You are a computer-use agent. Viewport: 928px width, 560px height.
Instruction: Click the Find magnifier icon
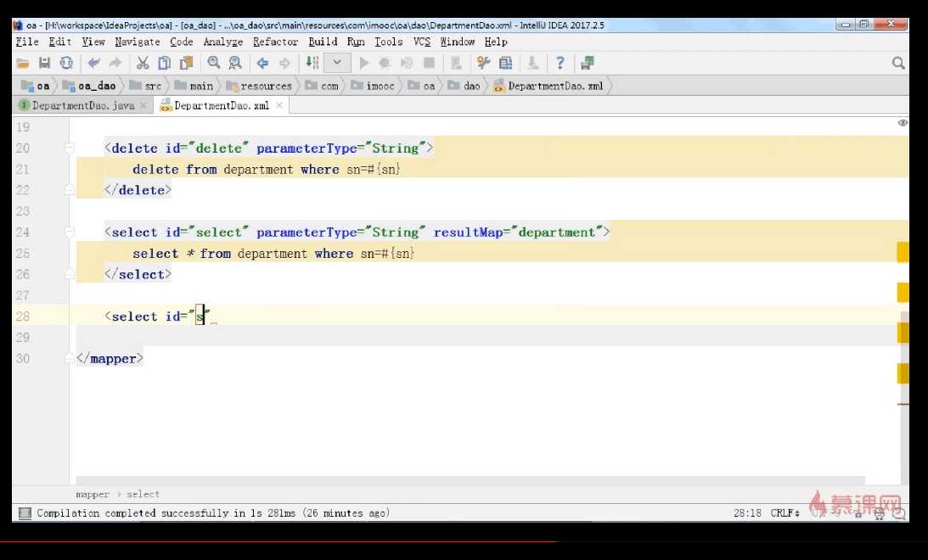214,64
